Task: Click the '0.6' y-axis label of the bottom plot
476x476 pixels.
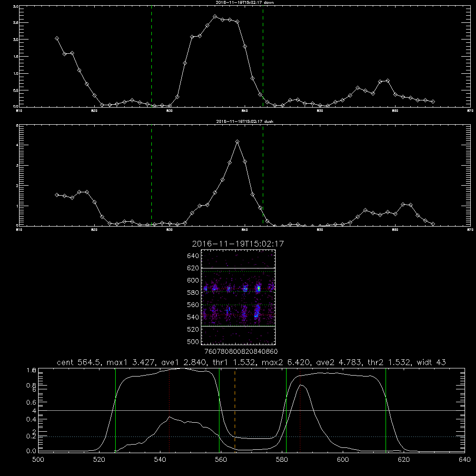Action: (31, 402)
